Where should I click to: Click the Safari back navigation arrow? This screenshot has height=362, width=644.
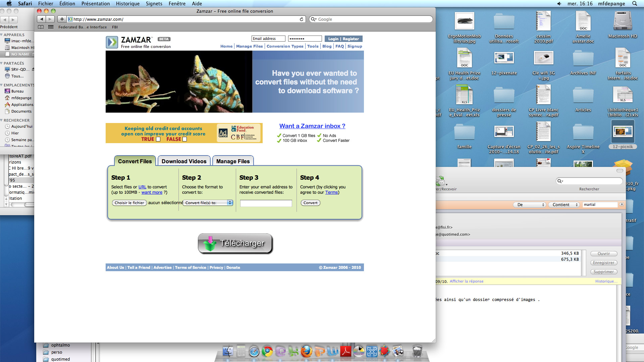(x=42, y=19)
